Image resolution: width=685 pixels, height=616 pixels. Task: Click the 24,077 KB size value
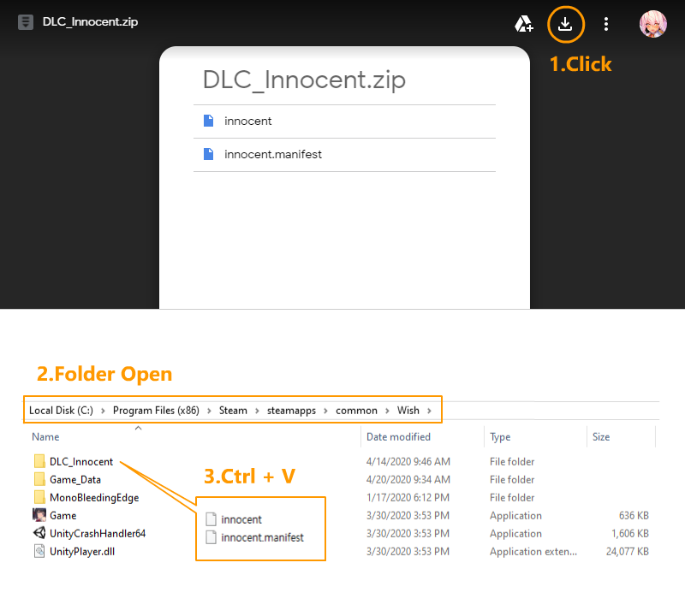[x=628, y=551]
